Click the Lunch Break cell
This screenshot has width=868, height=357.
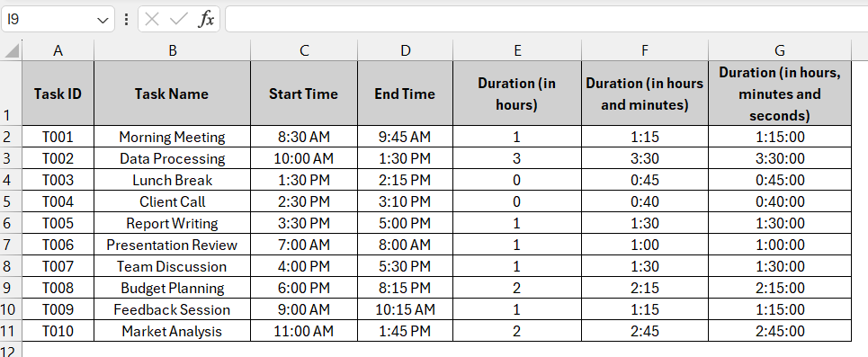click(x=172, y=180)
